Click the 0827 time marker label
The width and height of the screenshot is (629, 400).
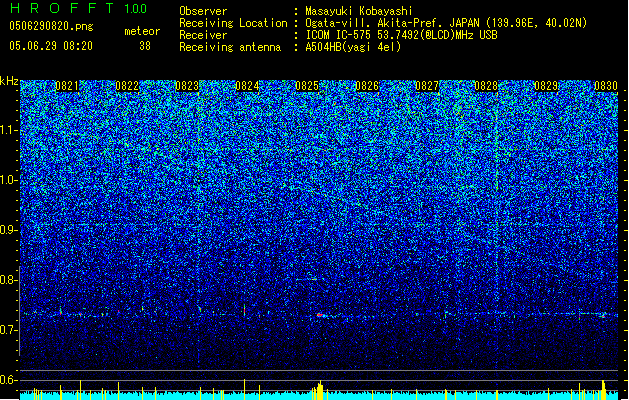click(427, 86)
